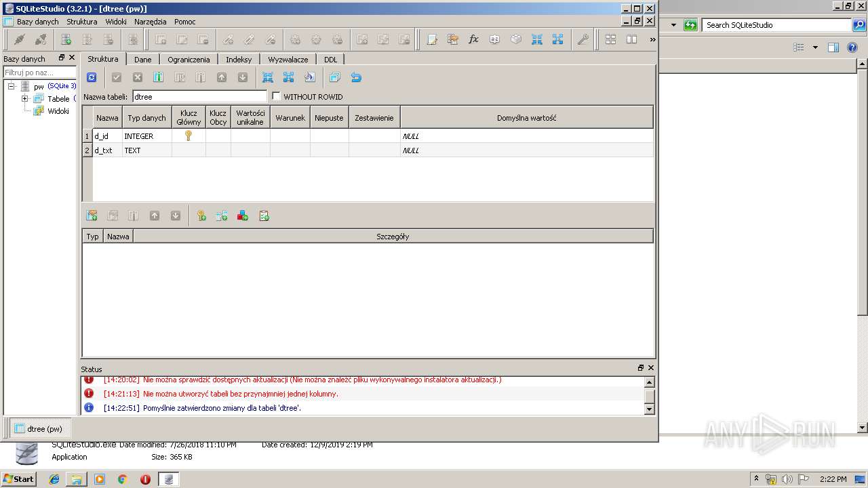Screen dimensions: 868x488
Task: Open the Struktura menu in menu bar
Action: coord(81,22)
